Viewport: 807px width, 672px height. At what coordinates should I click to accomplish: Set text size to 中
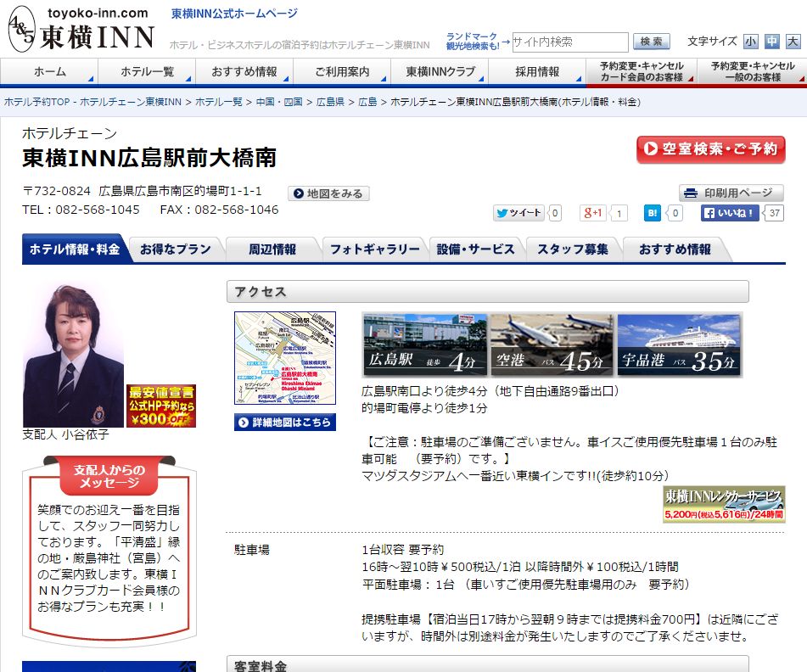click(771, 42)
